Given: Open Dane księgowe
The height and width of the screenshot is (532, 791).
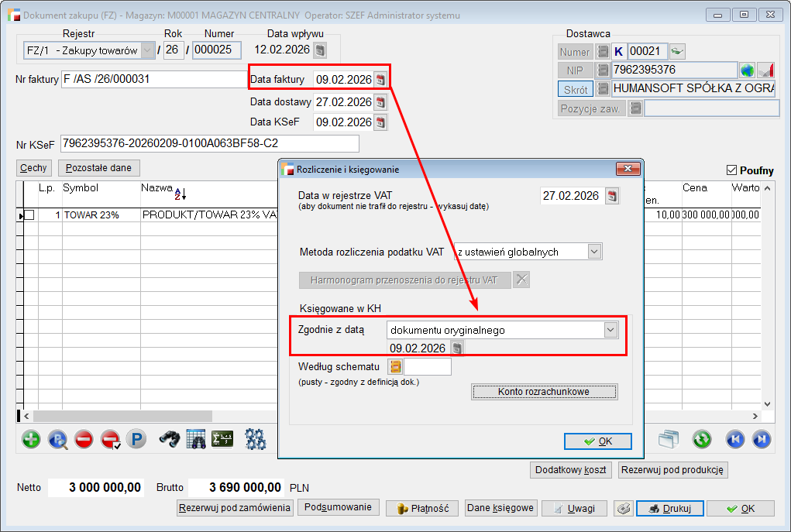Looking at the screenshot, I should [500, 508].
